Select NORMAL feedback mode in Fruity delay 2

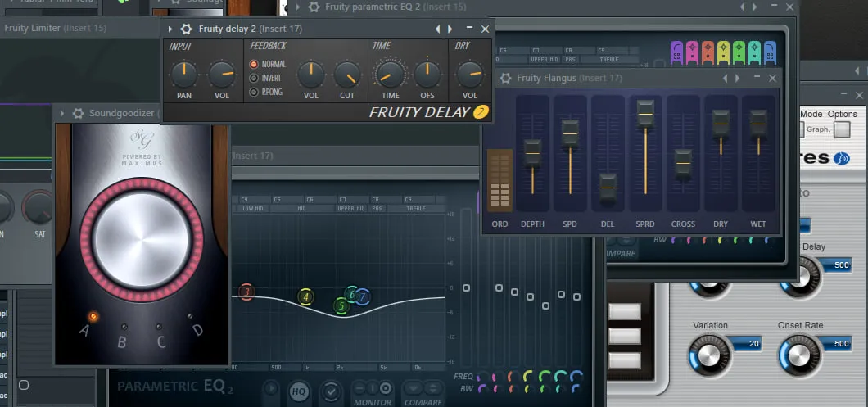coord(254,64)
